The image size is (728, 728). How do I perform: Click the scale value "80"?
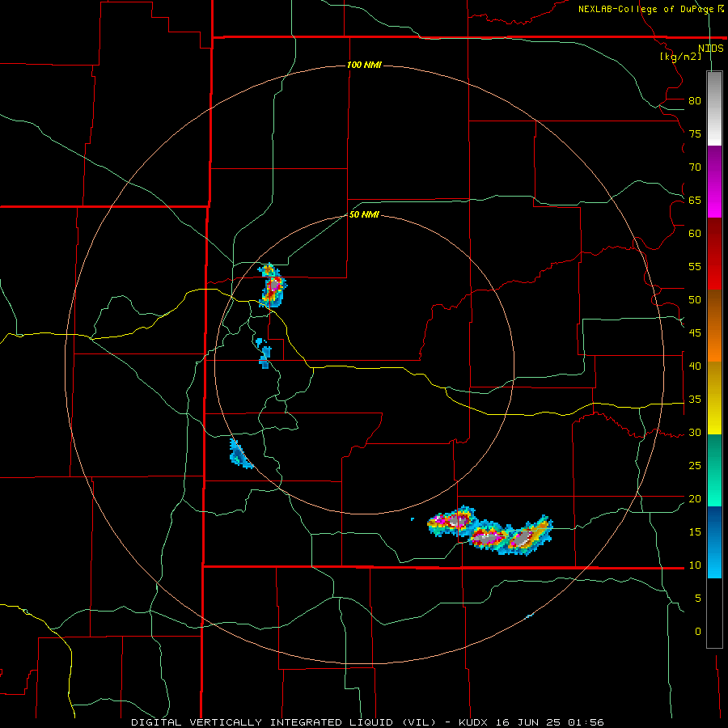click(695, 101)
